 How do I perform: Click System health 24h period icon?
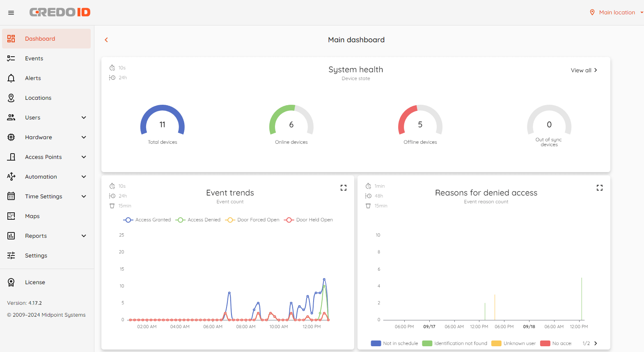pyautogui.click(x=112, y=78)
